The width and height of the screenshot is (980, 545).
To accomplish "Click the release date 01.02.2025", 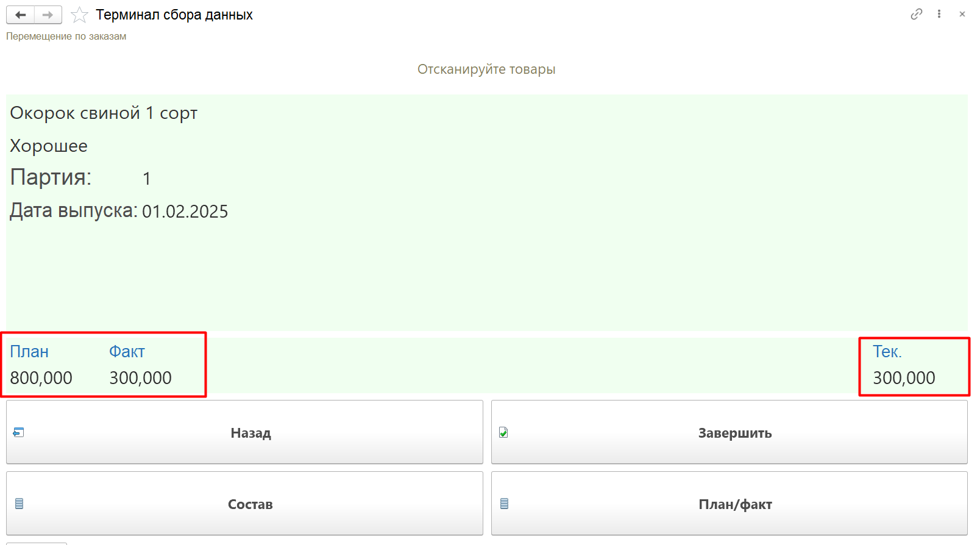I will tap(185, 212).
